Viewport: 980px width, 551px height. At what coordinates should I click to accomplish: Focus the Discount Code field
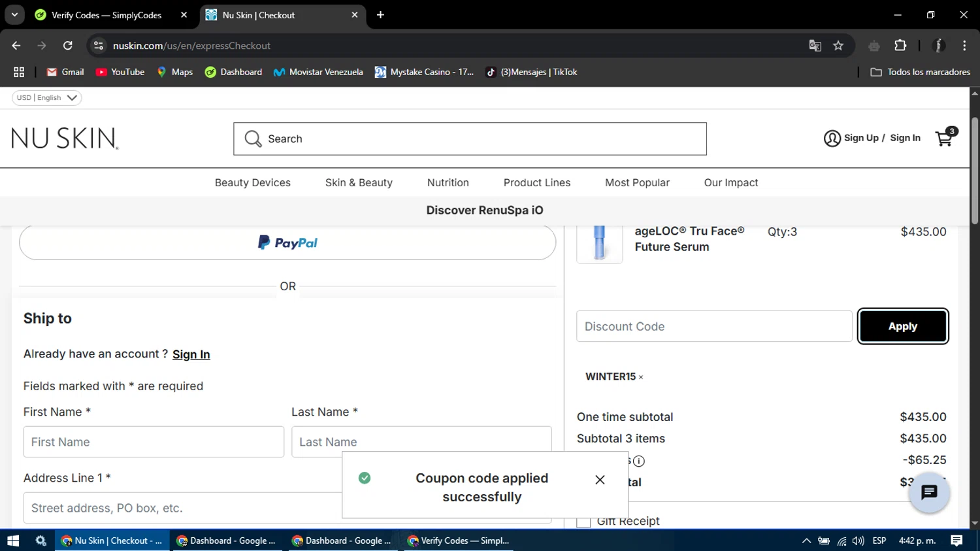point(714,326)
